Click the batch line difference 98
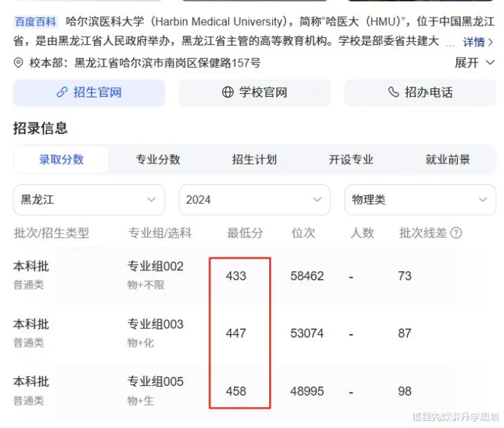Image resolution: width=504 pixels, height=428 pixels. 404,392
